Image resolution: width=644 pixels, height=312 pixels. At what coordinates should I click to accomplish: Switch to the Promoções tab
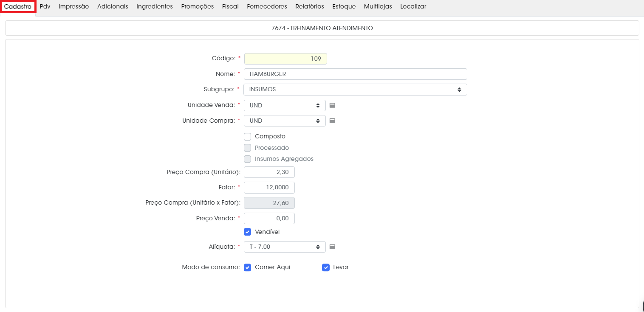tap(198, 6)
